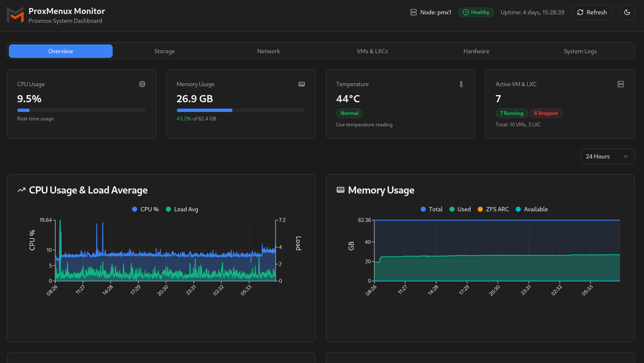This screenshot has height=363, width=644.
Task: Click the Memory Usage progress bar
Action: [241, 110]
